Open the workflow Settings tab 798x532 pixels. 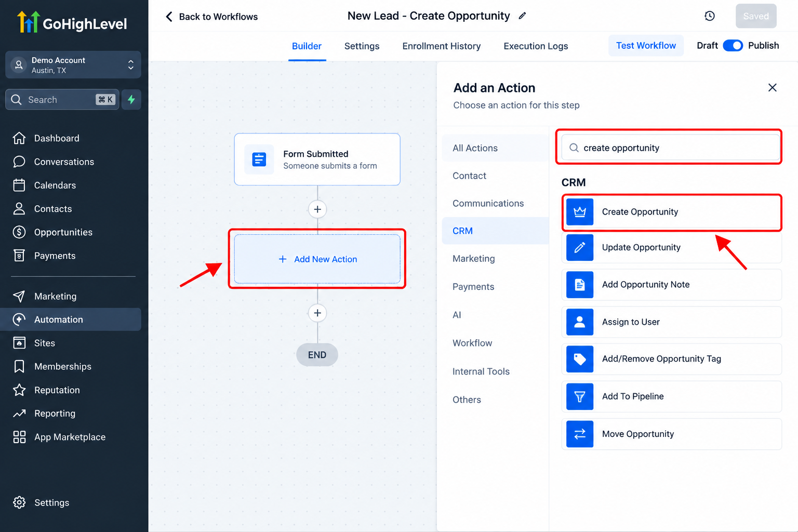pos(362,46)
